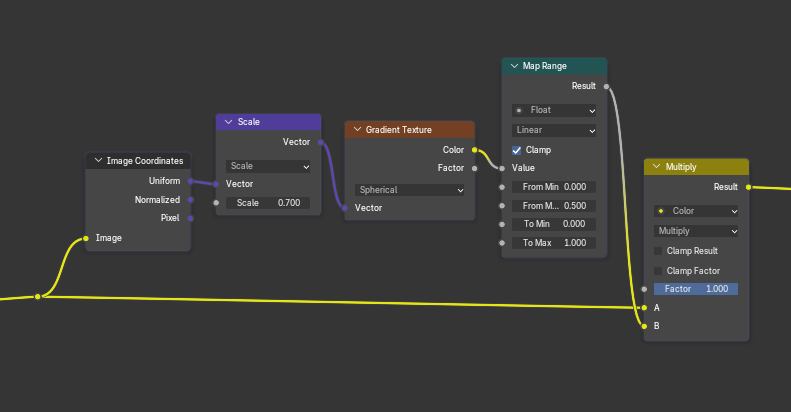Click the From Max 0.500 field

coord(554,206)
